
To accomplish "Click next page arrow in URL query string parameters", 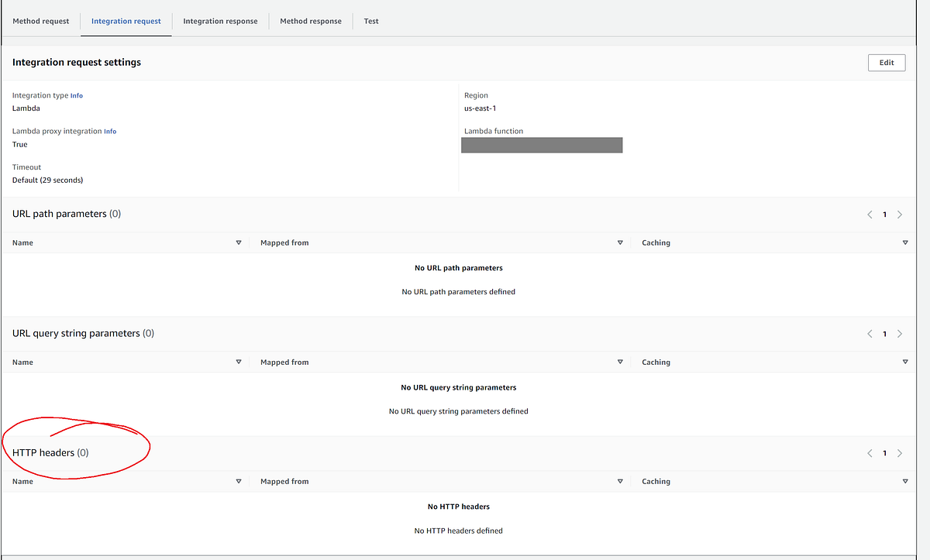I will [x=900, y=333].
